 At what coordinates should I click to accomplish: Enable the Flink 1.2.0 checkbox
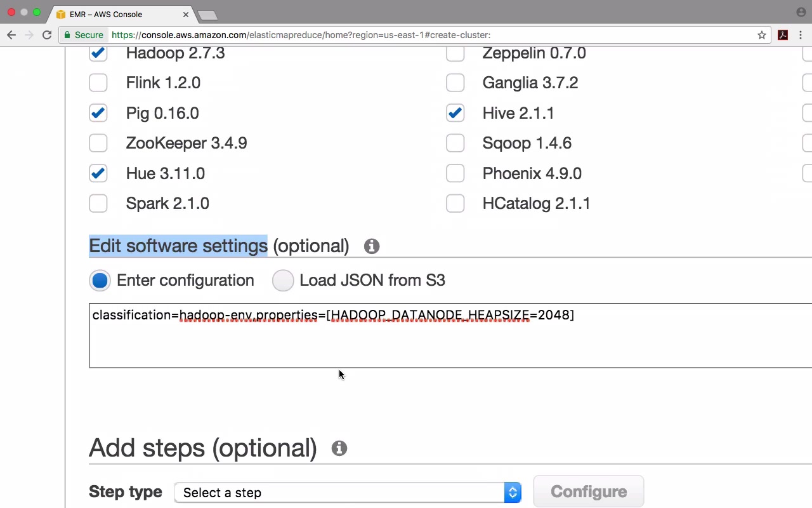click(98, 83)
